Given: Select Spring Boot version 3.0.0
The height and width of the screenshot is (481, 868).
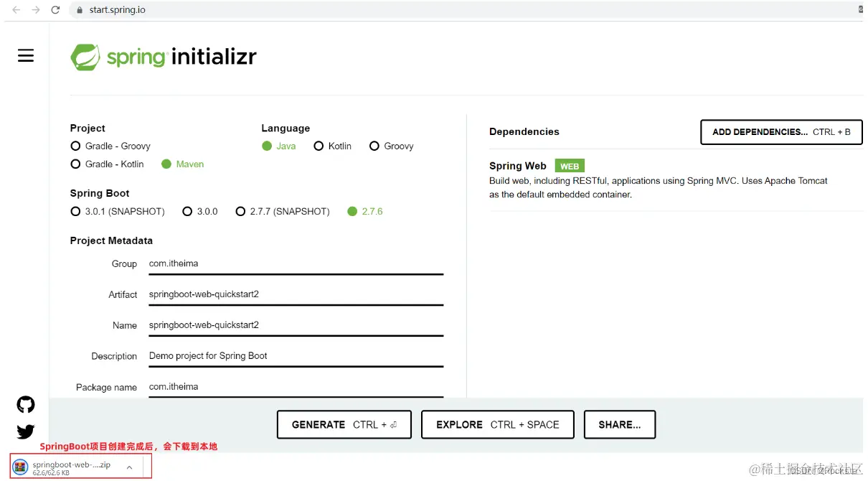Looking at the screenshot, I should point(200,211).
